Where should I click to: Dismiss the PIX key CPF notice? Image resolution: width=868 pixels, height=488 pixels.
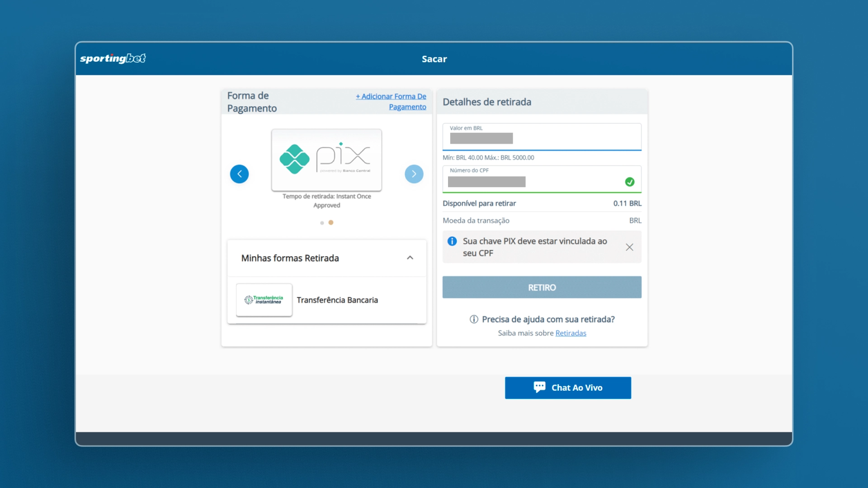(629, 247)
